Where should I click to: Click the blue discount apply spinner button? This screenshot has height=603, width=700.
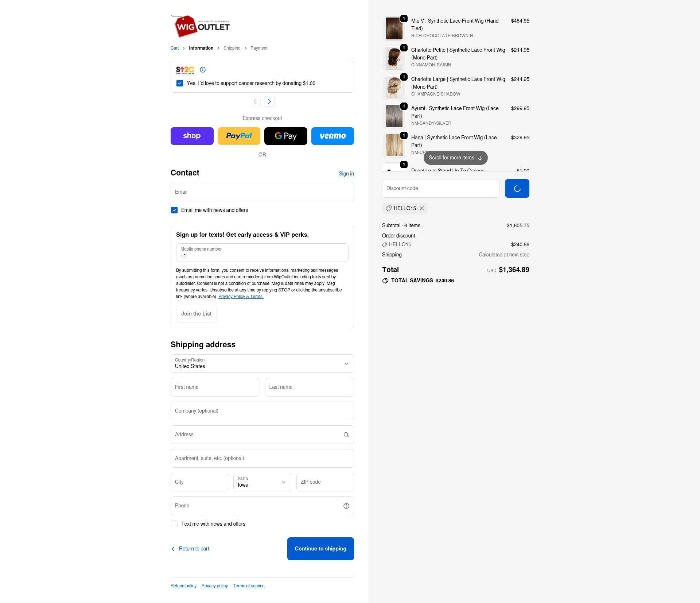click(x=517, y=189)
